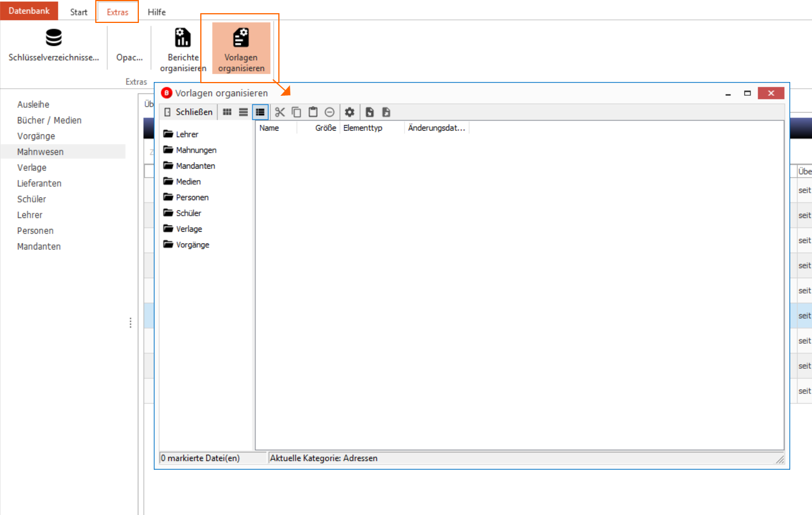
Task: Click Berichte organisieren ribbon icon
Action: click(x=182, y=38)
